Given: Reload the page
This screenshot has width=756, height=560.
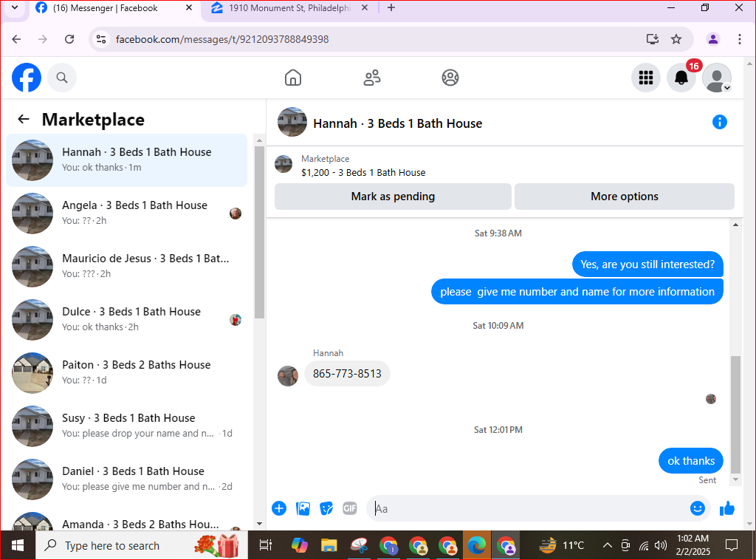Looking at the screenshot, I should click(69, 39).
